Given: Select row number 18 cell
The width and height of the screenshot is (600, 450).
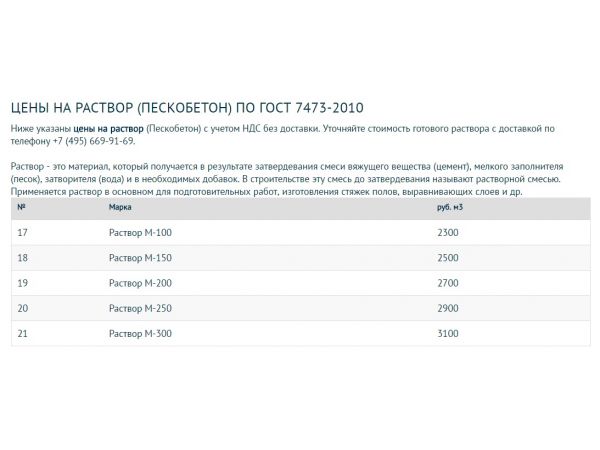Looking at the screenshot, I should pyautogui.click(x=23, y=258).
